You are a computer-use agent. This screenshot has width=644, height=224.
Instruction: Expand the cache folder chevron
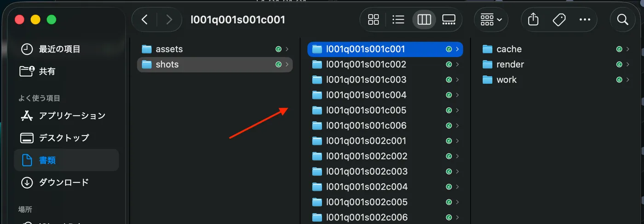coord(628,49)
